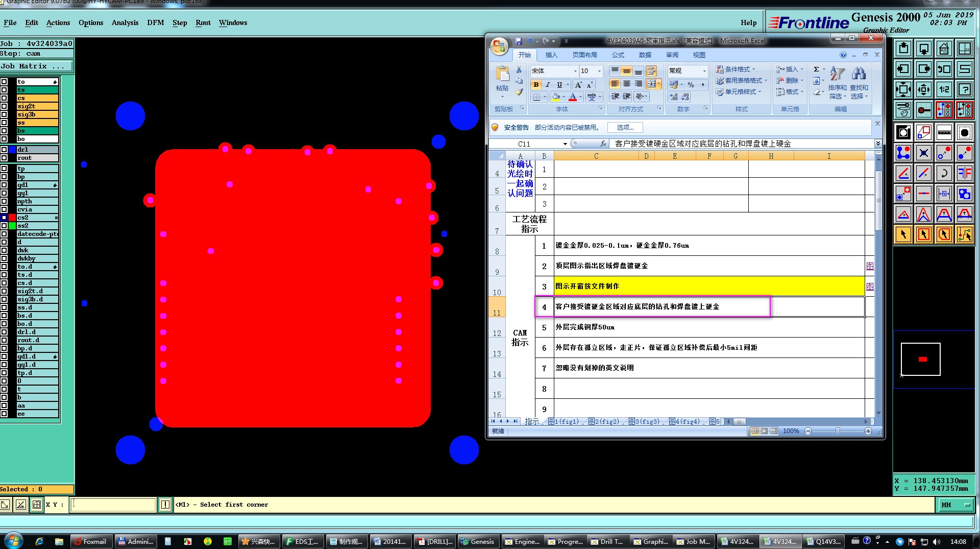Viewport: 980px width, 549px height.
Task: Switch to the 插入 ribbon tab in Excel
Action: [x=551, y=55]
